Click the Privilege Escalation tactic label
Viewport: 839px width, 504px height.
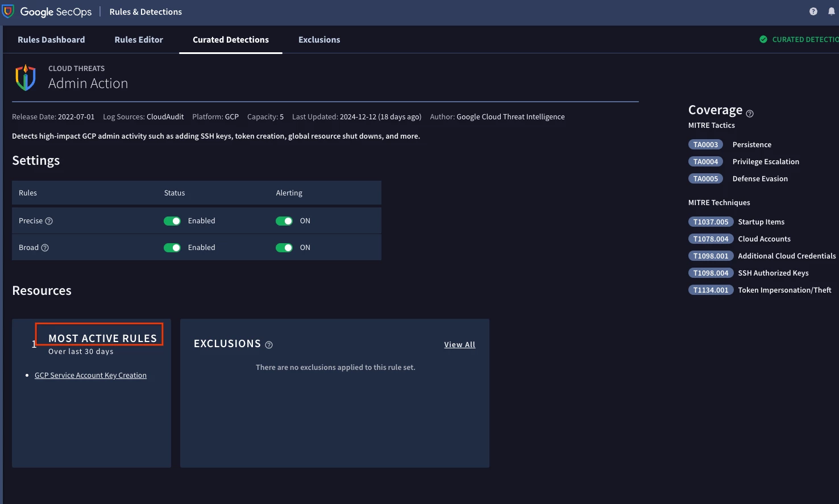tap(766, 162)
